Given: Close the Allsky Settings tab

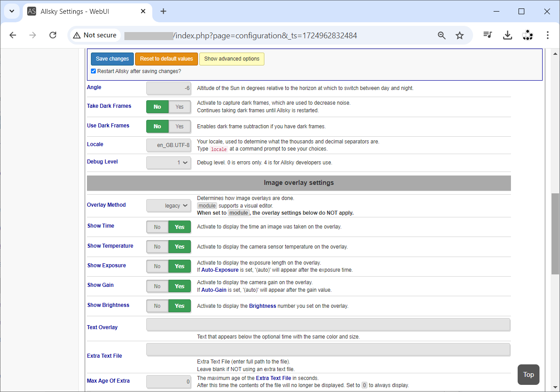Looking at the screenshot, I should (x=143, y=12).
